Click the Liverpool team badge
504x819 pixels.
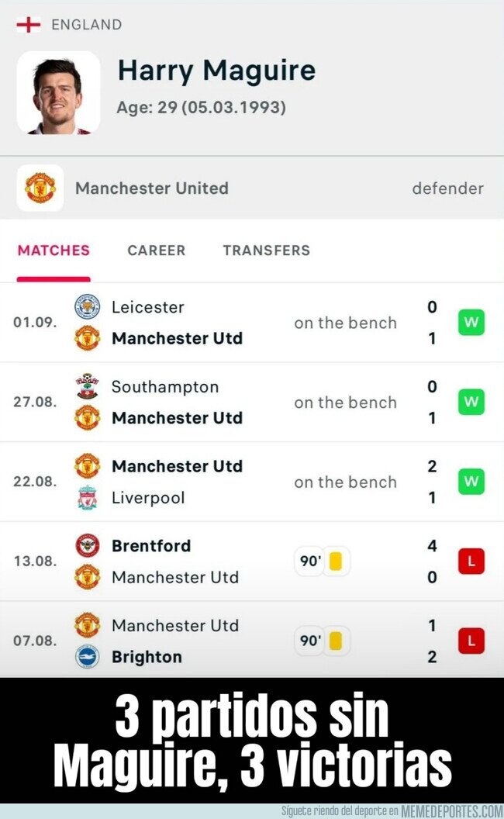[x=87, y=497]
